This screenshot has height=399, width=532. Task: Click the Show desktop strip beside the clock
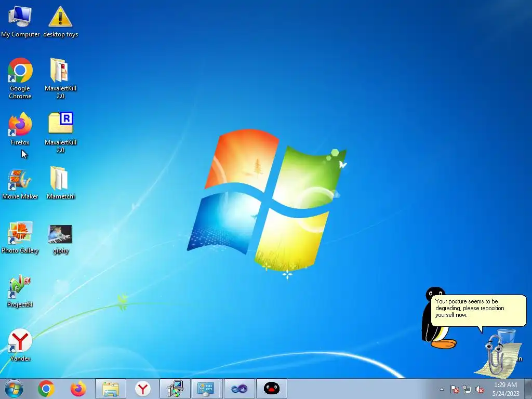tap(528, 389)
